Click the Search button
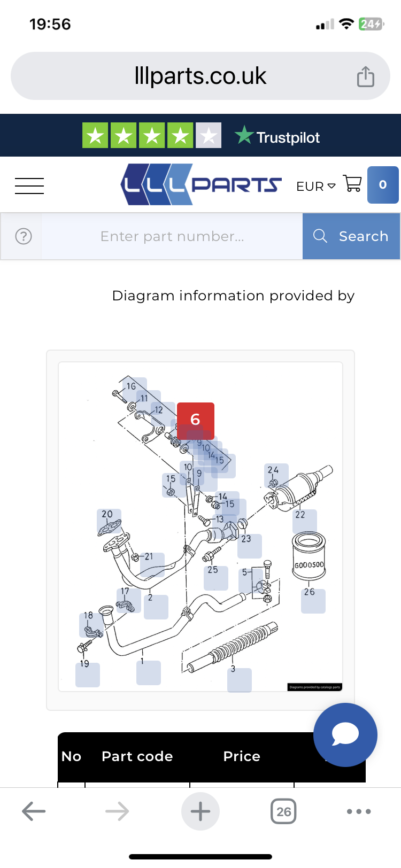 [351, 236]
